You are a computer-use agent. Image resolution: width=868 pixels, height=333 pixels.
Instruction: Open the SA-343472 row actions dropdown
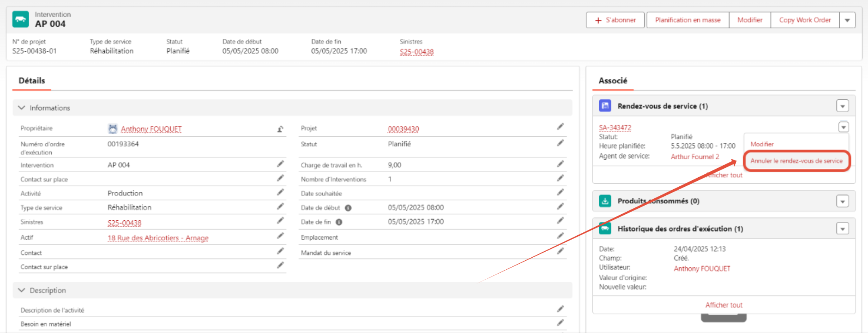pos(843,127)
